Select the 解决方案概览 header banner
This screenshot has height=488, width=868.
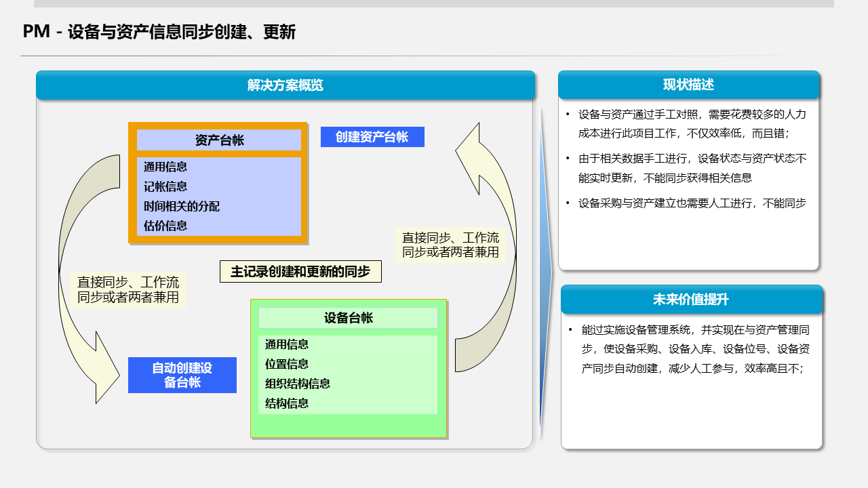pos(285,85)
